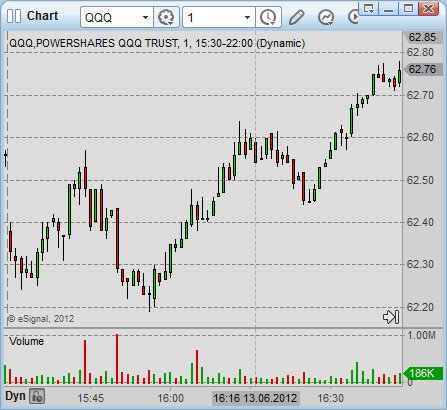Select the pencil drawing tool
Screen dimensions: 447x410
click(x=296, y=17)
